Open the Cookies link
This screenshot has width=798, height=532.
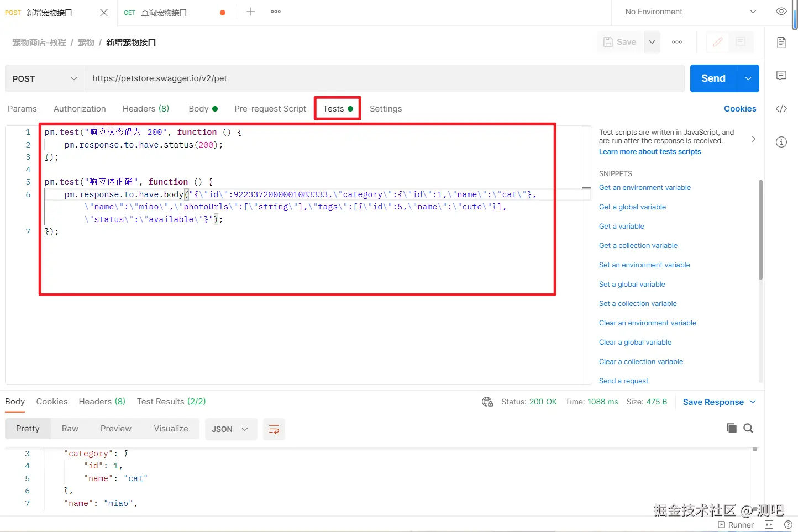point(740,109)
